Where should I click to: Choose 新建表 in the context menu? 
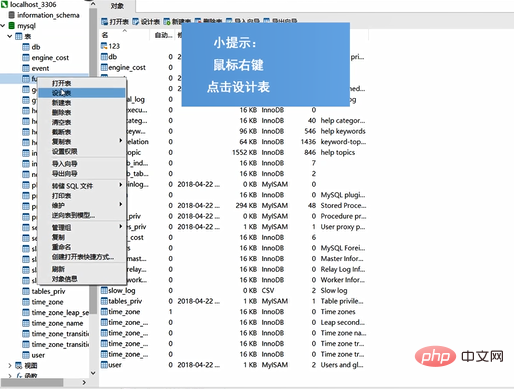(x=82, y=103)
